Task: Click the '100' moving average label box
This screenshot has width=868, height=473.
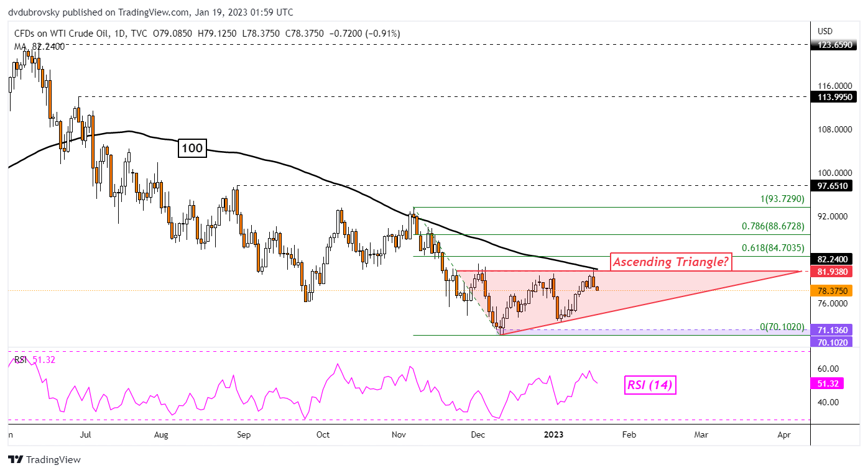Action: coord(192,148)
